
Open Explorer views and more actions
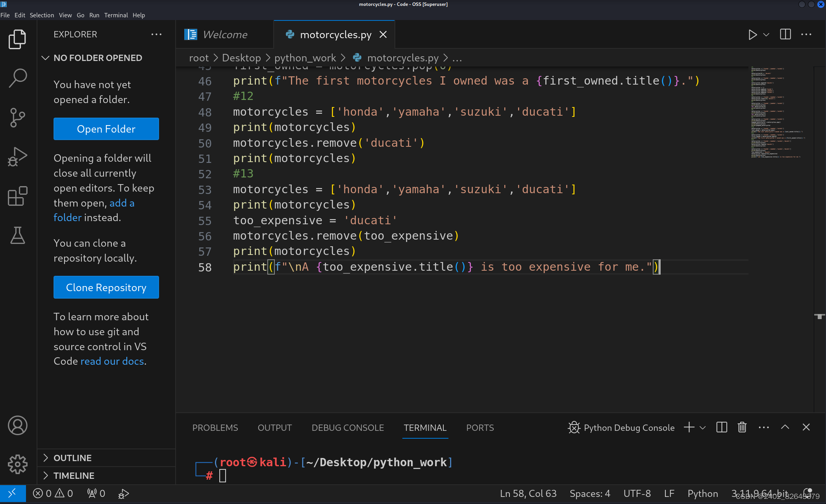[156, 35]
